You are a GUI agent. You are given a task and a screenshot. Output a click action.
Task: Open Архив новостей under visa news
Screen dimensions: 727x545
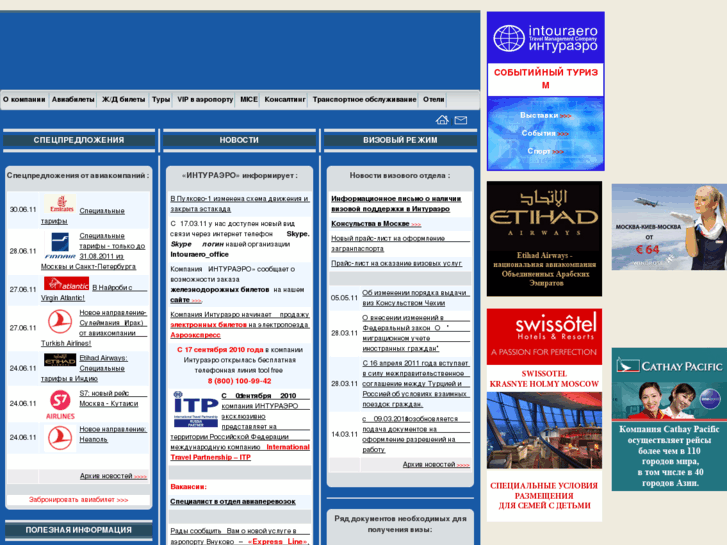(429, 464)
